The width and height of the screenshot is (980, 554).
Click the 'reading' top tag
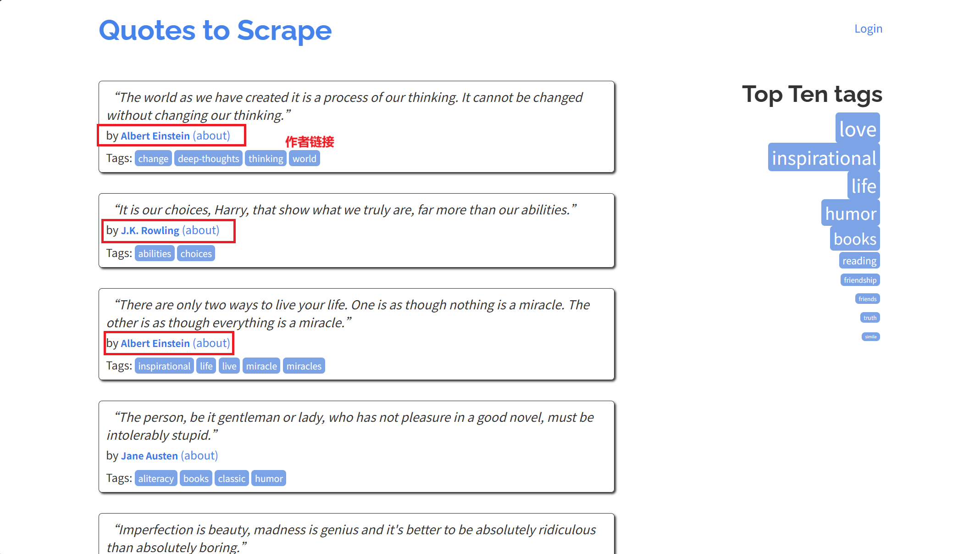coord(859,261)
